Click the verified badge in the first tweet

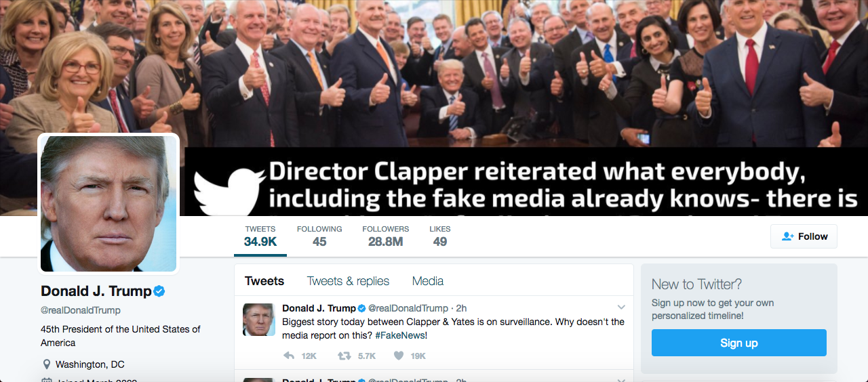pyautogui.click(x=362, y=309)
